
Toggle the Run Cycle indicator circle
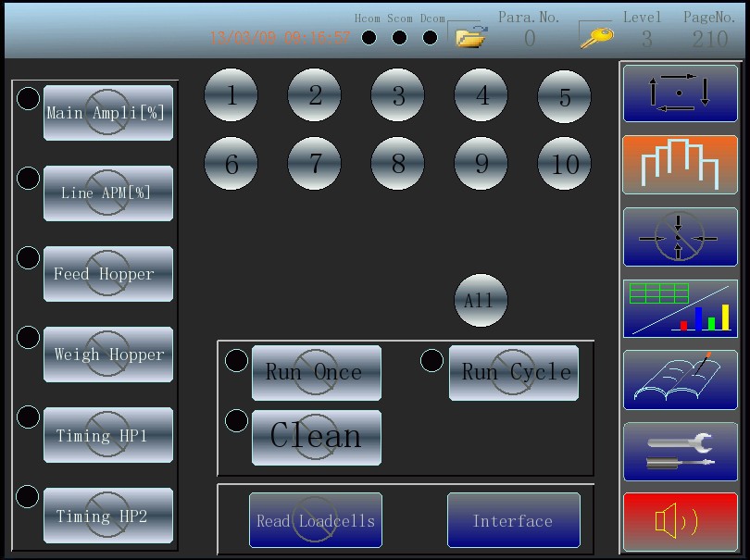432,360
